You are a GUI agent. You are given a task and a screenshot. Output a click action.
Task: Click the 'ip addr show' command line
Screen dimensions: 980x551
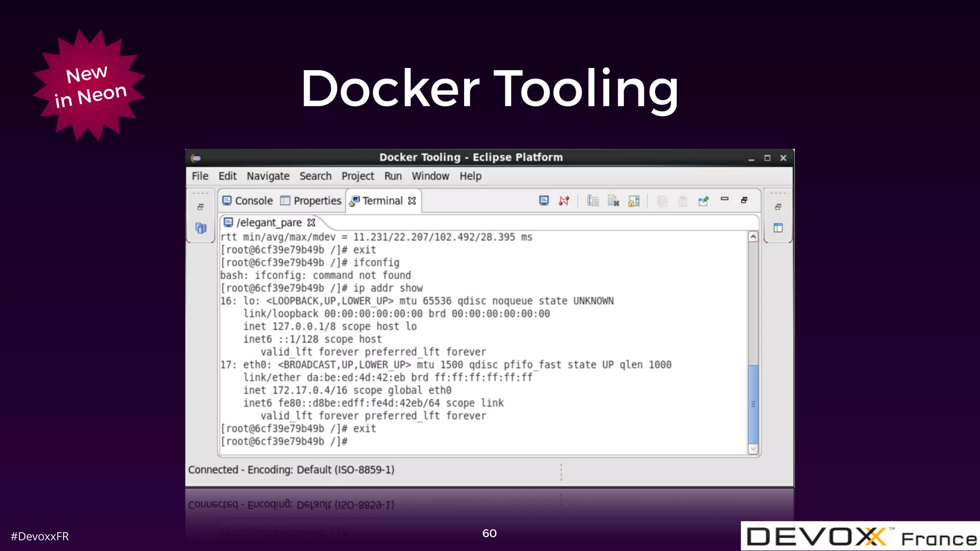[322, 288]
